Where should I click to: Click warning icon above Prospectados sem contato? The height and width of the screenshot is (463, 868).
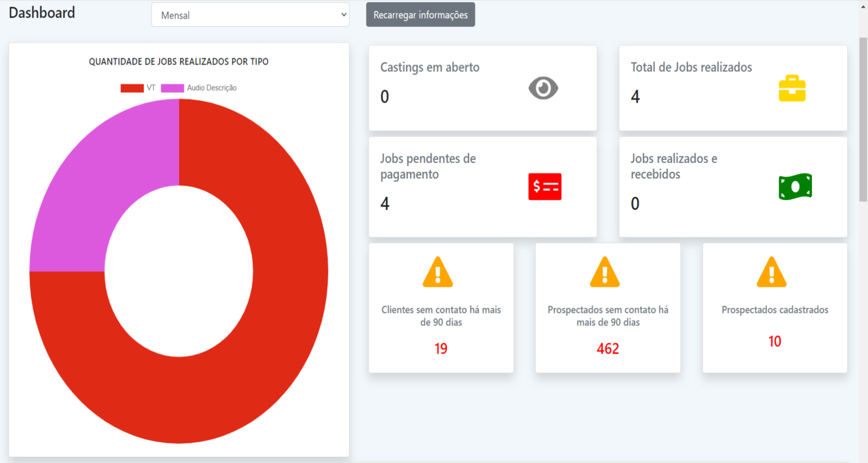604,273
